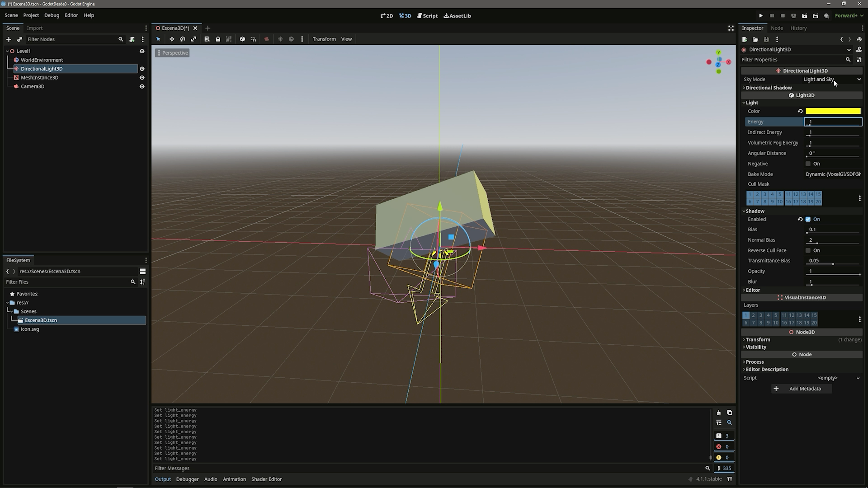Enable the Negative light checkbox
Viewport: 868px width, 488px height.
point(808,164)
